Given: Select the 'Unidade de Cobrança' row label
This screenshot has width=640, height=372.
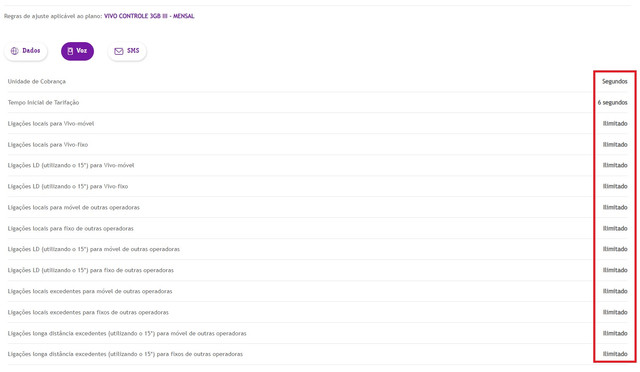Looking at the screenshot, I should click(x=37, y=82).
